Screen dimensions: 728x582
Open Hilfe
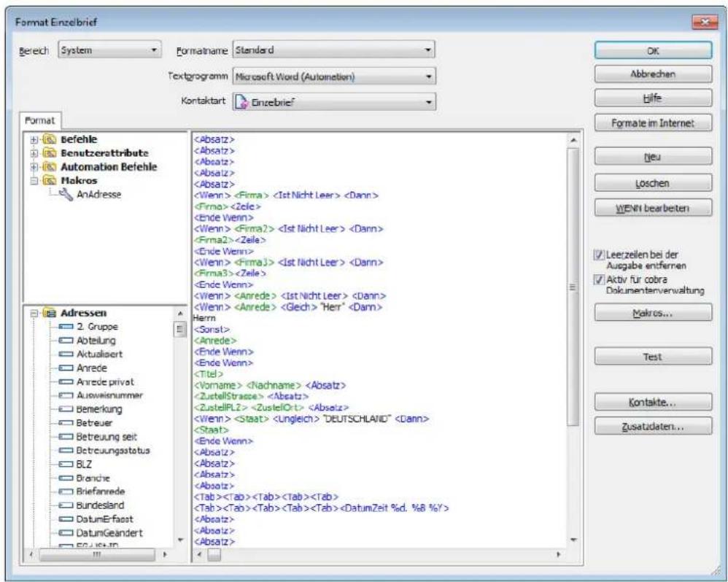point(653,98)
